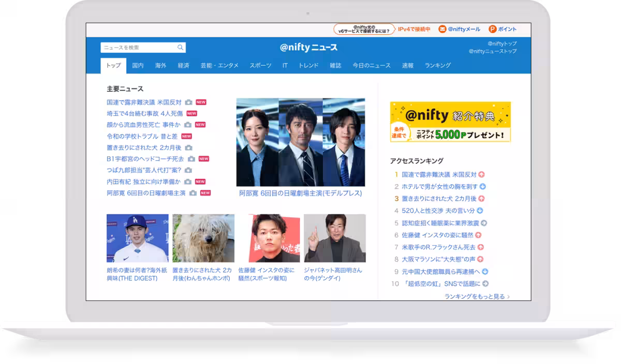621x364 pixels.
Task: Expand ランキングをもっと見る link
Action: 477,296
